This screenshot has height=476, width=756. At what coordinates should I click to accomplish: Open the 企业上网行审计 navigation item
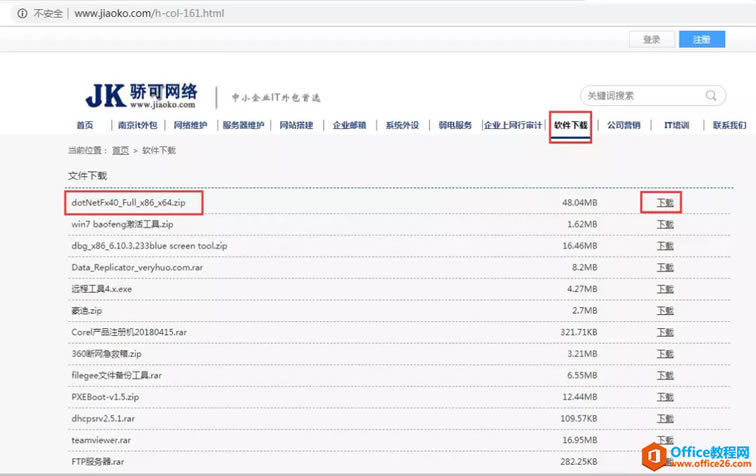[513, 125]
